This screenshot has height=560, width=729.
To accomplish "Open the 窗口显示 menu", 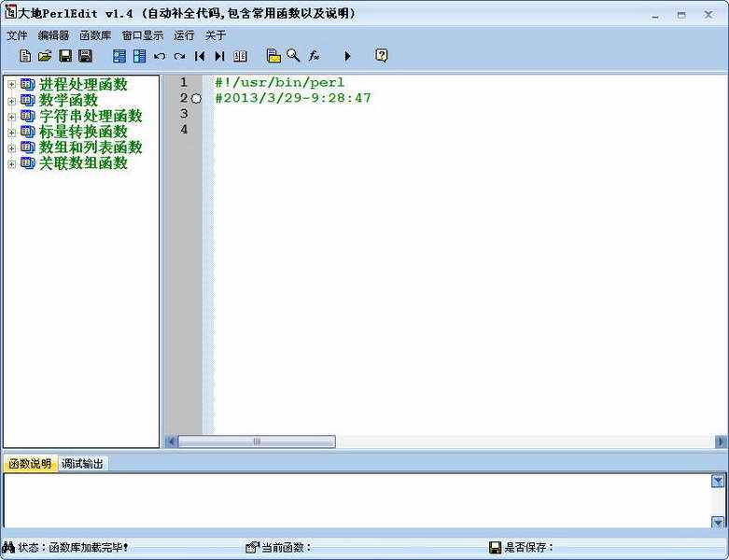I will click(142, 35).
